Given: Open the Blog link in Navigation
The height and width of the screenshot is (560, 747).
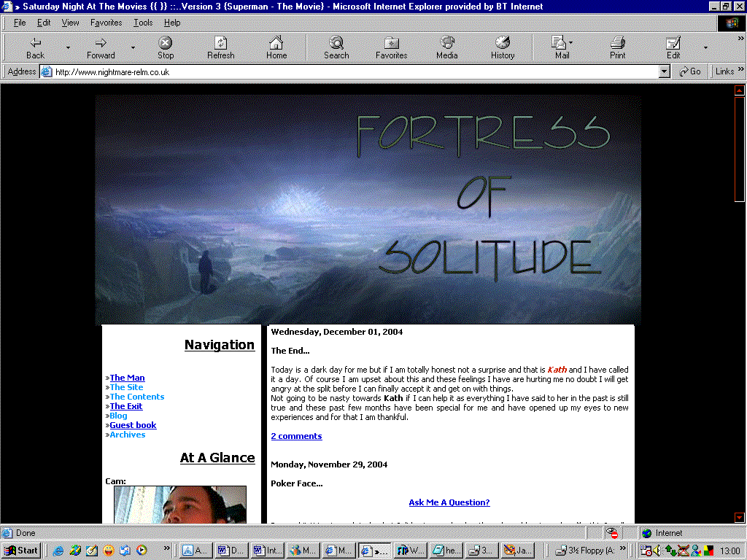Looking at the screenshot, I should [119, 416].
